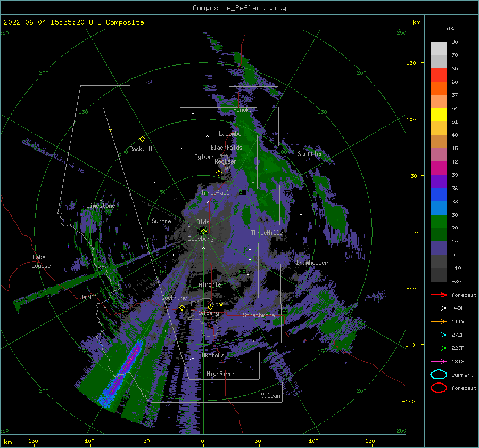Click the Lake Louise label
Screen dimensions: 479x448
[x=42, y=262]
